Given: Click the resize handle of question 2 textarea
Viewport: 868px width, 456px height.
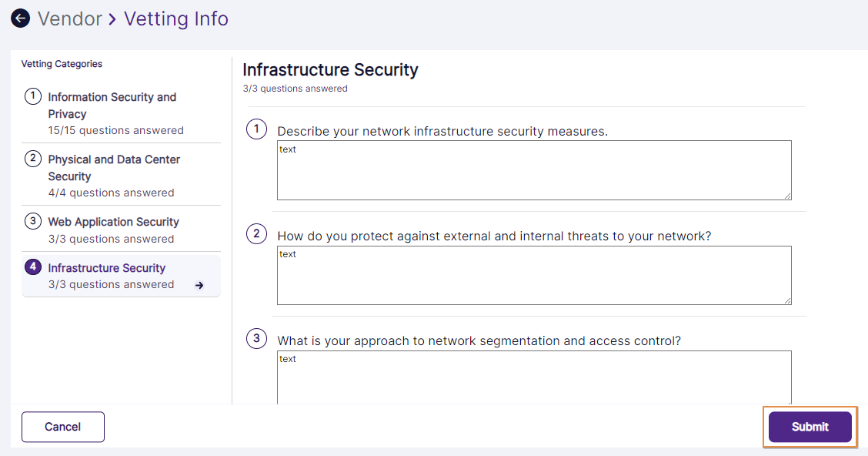Looking at the screenshot, I should tap(788, 300).
